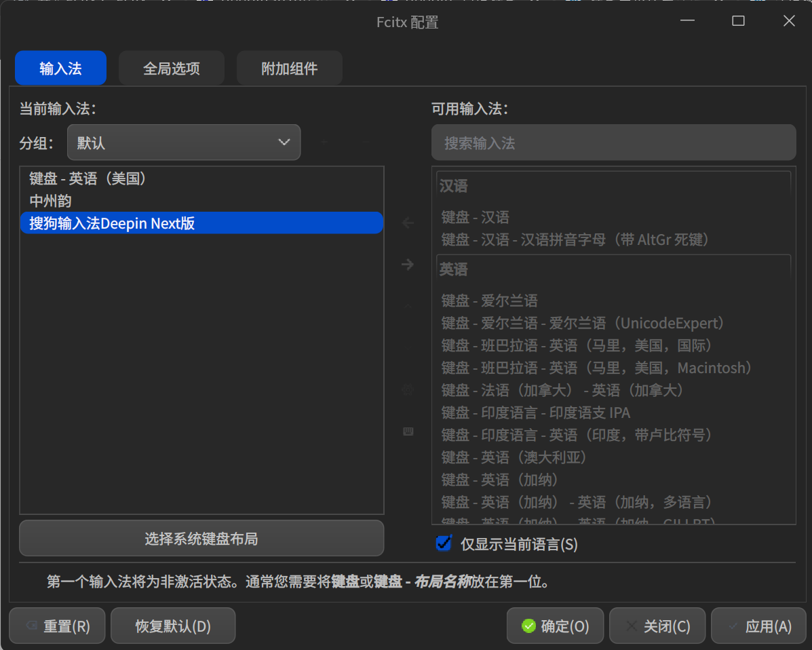Viewport: 812px width, 650px height.
Task: Select 键盘 - 汉语 - 汉语拼音字母（带 AltGr 死键）
Action: (x=614, y=240)
